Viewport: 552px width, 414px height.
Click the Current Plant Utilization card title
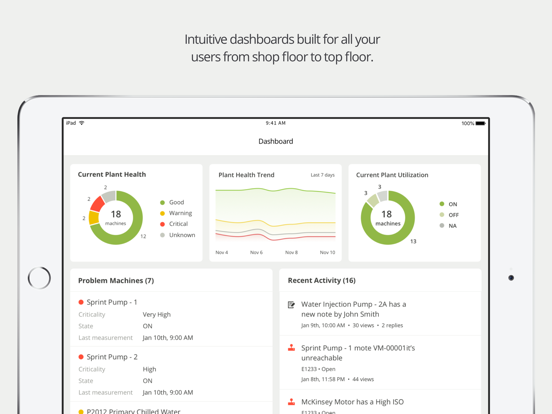[392, 175]
